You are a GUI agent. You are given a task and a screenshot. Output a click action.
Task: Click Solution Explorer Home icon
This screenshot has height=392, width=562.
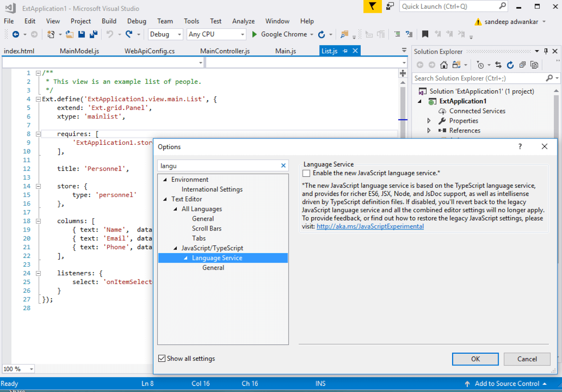pyautogui.click(x=444, y=65)
